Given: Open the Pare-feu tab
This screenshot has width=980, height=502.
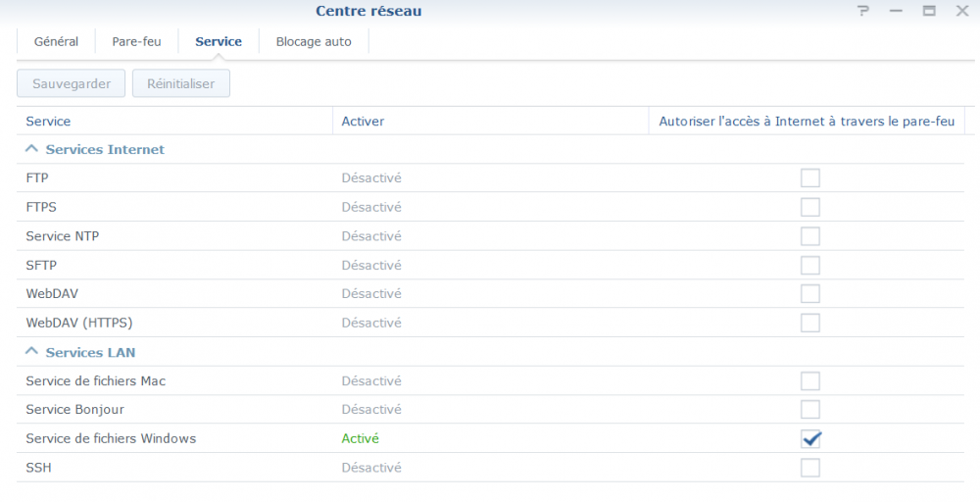Looking at the screenshot, I should 136,41.
